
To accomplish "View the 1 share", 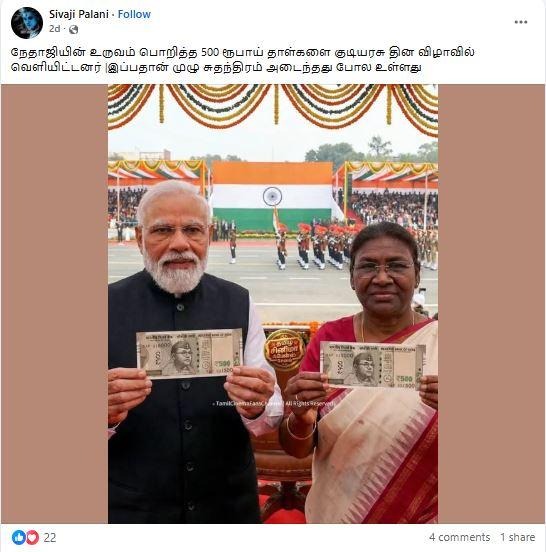I will click(x=517, y=537).
